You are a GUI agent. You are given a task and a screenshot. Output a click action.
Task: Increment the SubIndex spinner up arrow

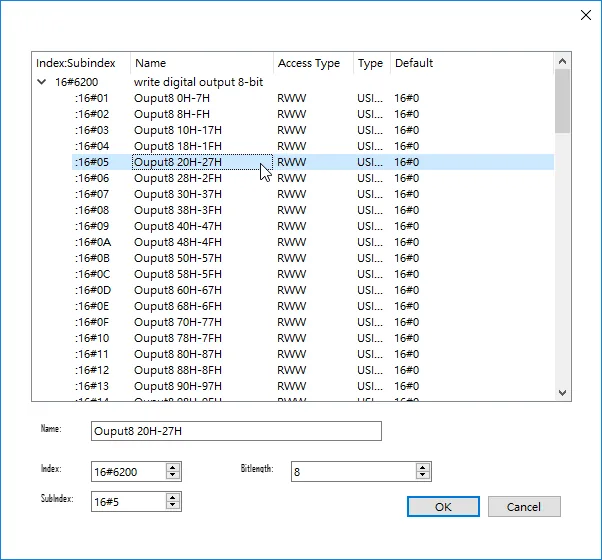[173, 497]
